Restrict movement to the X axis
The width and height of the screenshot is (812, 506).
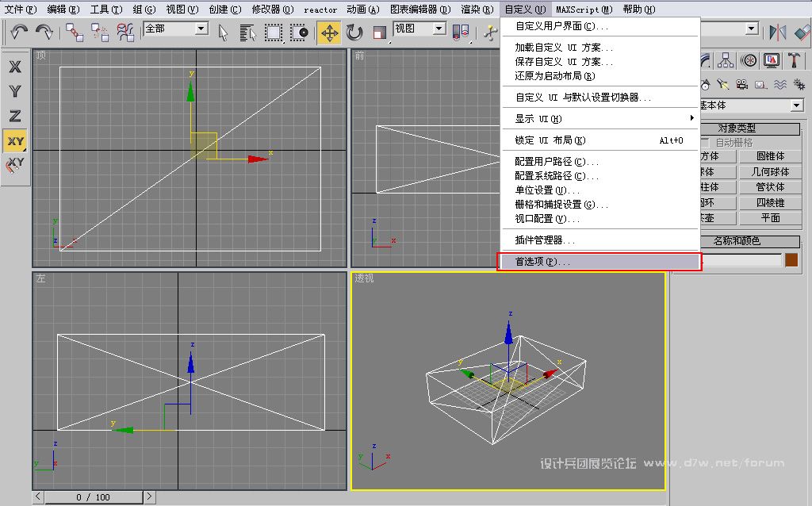click(x=15, y=67)
